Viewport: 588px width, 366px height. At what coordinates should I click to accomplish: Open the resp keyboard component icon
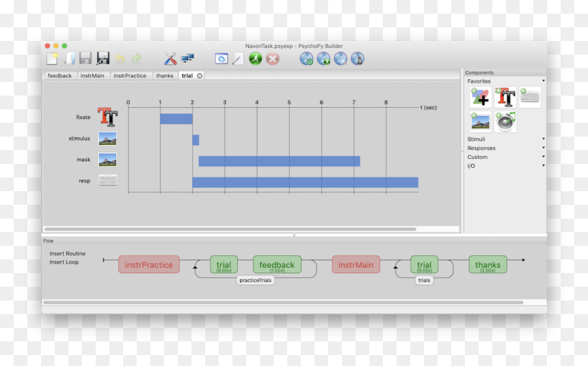click(107, 180)
